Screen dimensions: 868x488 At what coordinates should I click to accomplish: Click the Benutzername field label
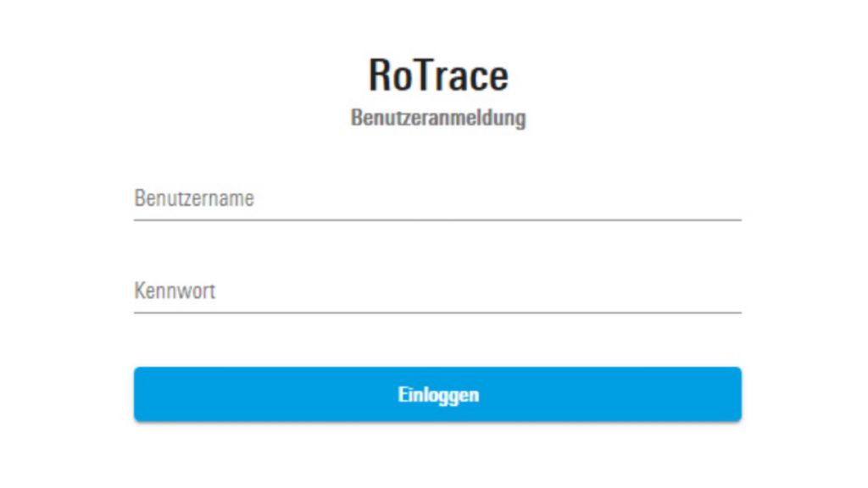195,197
